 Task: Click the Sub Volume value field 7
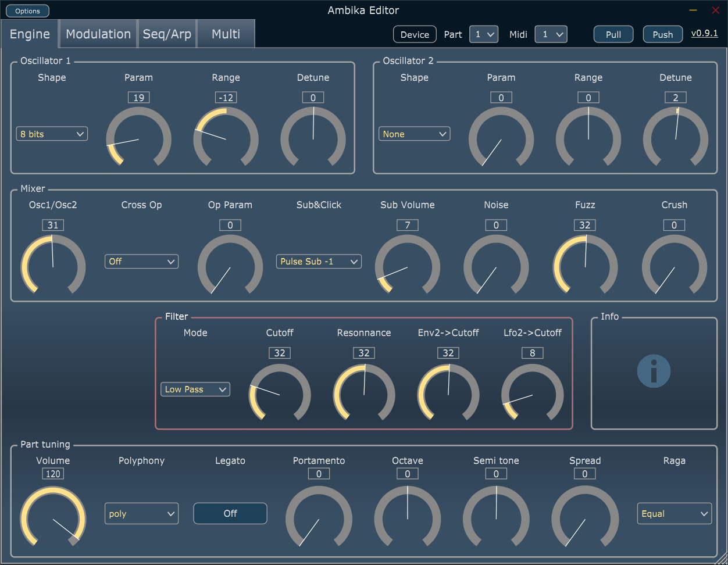[x=408, y=225]
